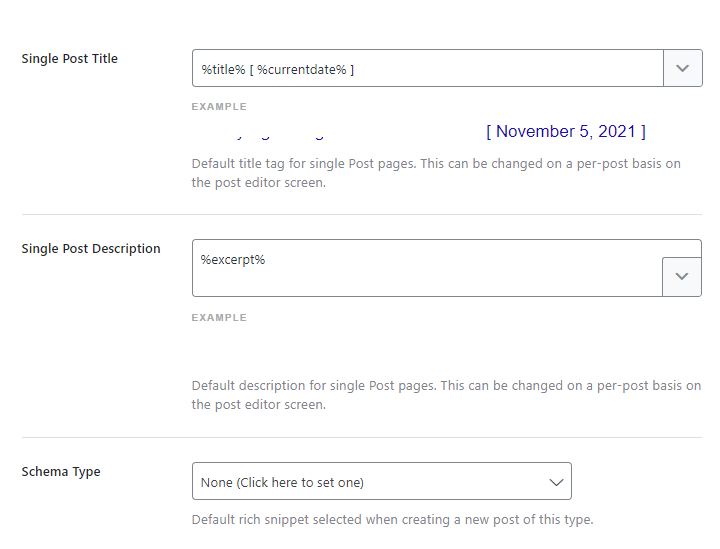Viewport: 720px width, 549px height.
Task: Click the "Schema Type" label
Action: point(61,472)
